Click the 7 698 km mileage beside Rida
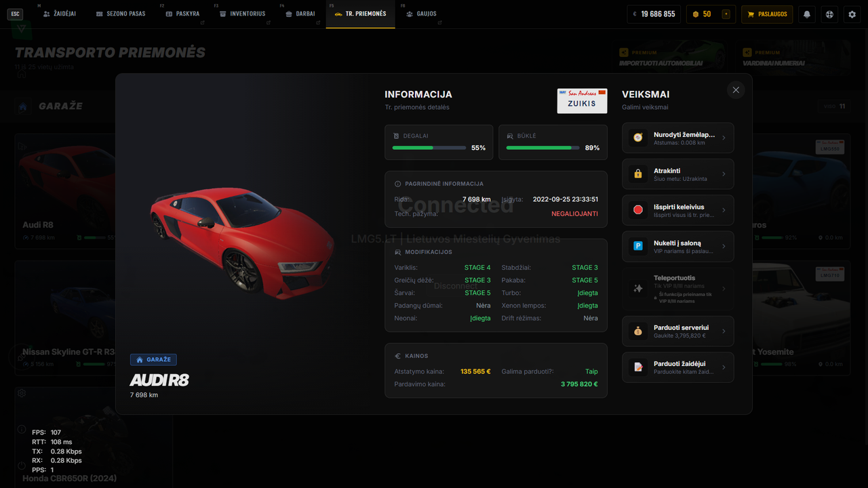The height and width of the screenshot is (488, 868). [x=476, y=199]
